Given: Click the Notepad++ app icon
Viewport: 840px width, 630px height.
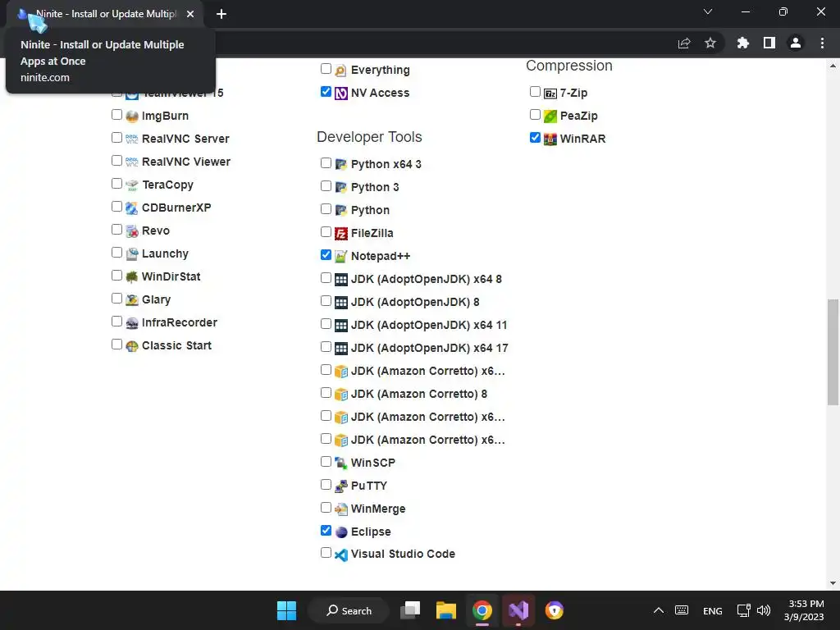Looking at the screenshot, I should click(340, 257).
